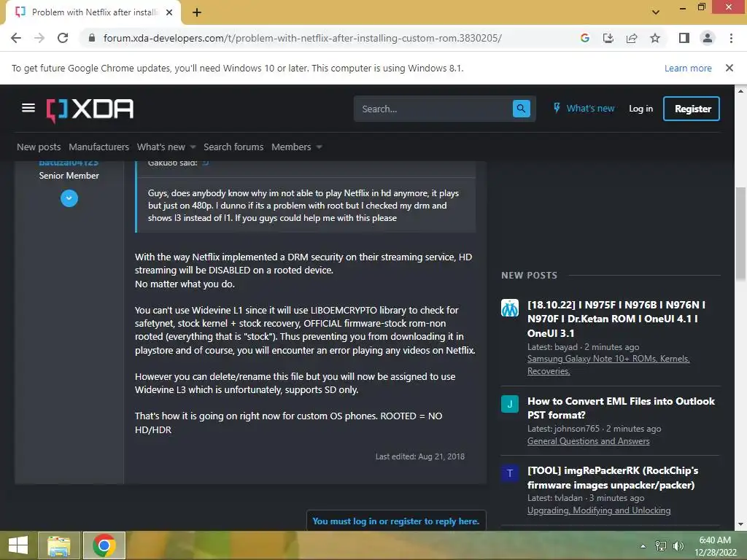Click the browser address bar URL
Viewport: 747px width, 560px height.
[x=303, y=38]
